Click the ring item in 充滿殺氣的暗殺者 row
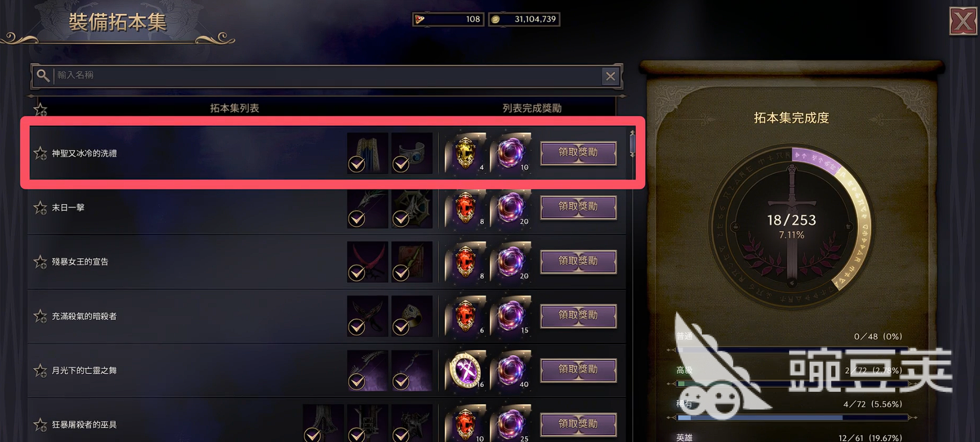The height and width of the screenshot is (442, 980). click(411, 316)
